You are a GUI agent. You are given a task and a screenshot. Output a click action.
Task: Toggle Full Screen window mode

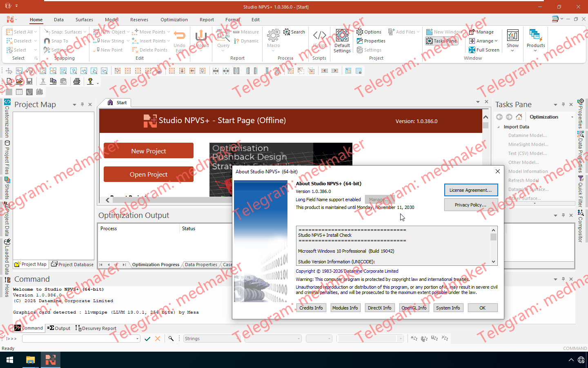tap(484, 50)
